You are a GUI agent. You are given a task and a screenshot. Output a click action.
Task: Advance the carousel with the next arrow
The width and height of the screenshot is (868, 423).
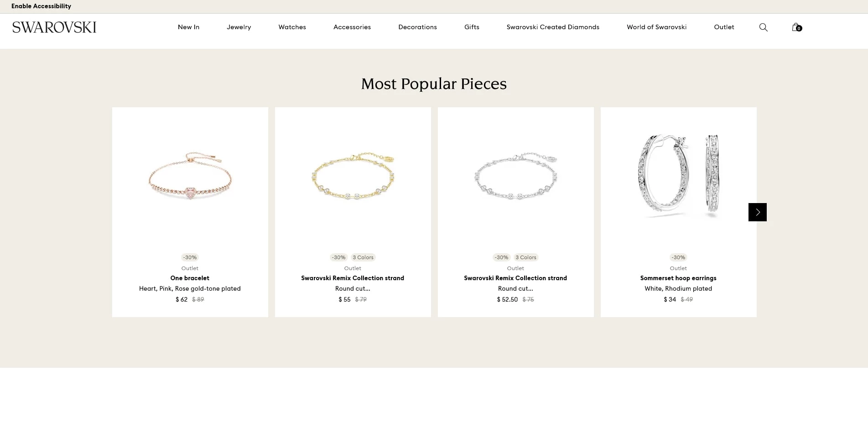757,212
